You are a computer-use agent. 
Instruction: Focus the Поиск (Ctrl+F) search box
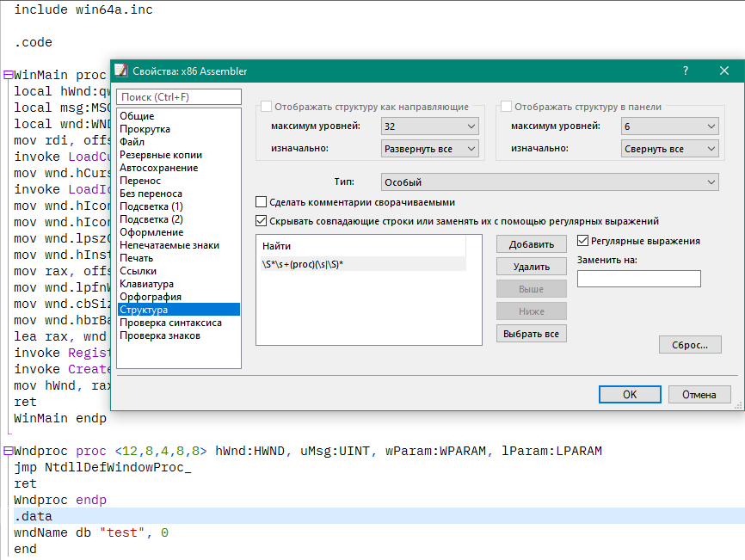tap(179, 97)
